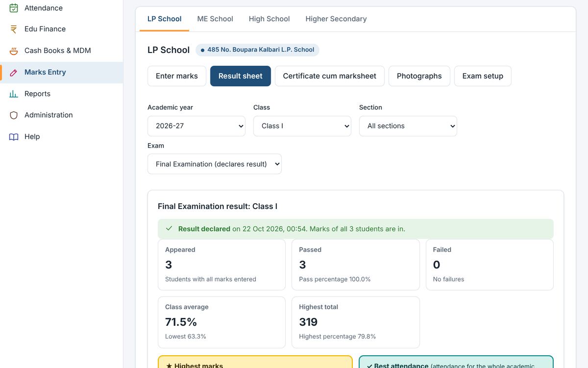Go to Exam setup
Viewport: 588px width, 368px height.
pyautogui.click(x=483, y=76)
